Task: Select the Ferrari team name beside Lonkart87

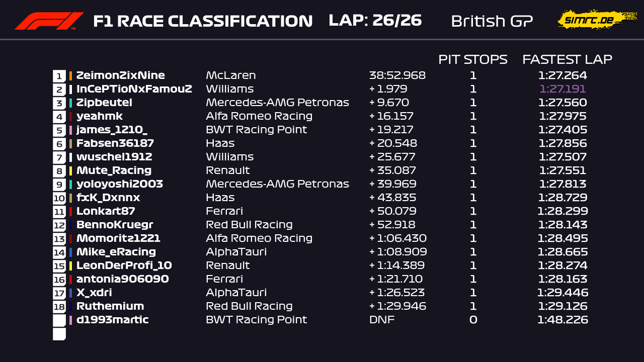Action: [x=224, y=211]
